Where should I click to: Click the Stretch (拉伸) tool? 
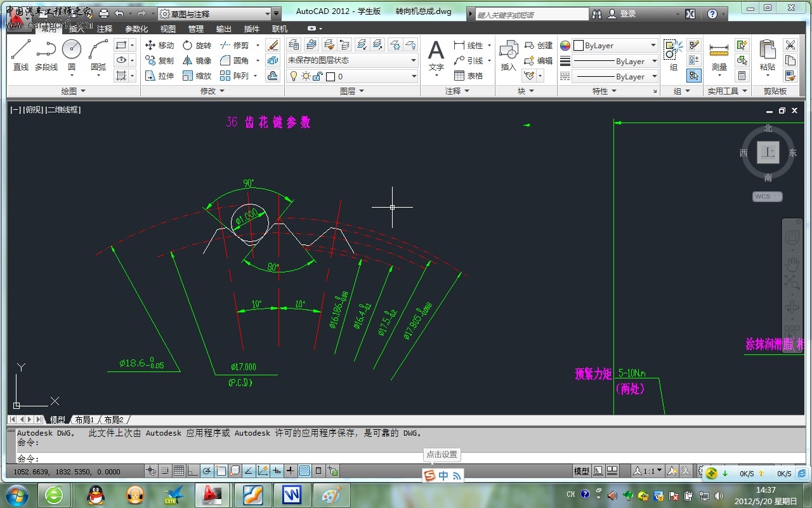click(159, 76)
